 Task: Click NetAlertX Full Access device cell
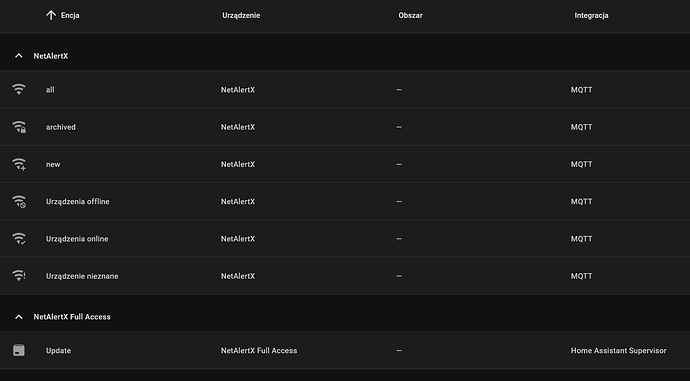[259, 351]
